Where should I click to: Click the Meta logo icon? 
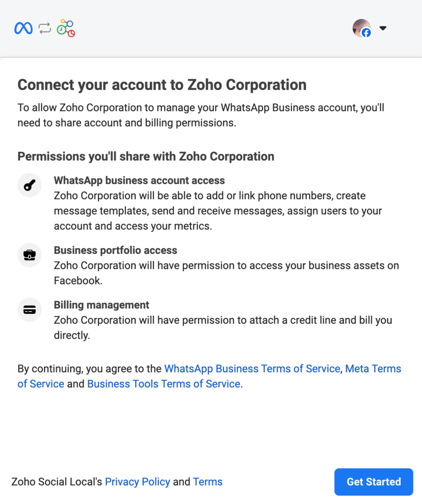coord(24,28)
